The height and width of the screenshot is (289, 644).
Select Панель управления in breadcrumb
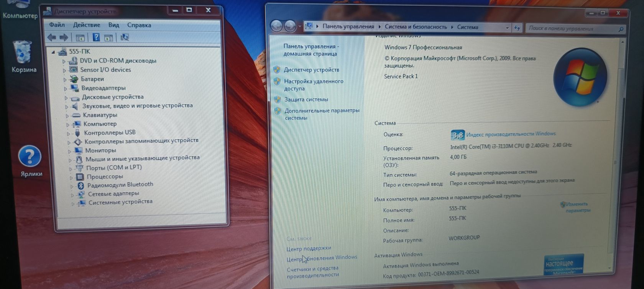[348, 26]
